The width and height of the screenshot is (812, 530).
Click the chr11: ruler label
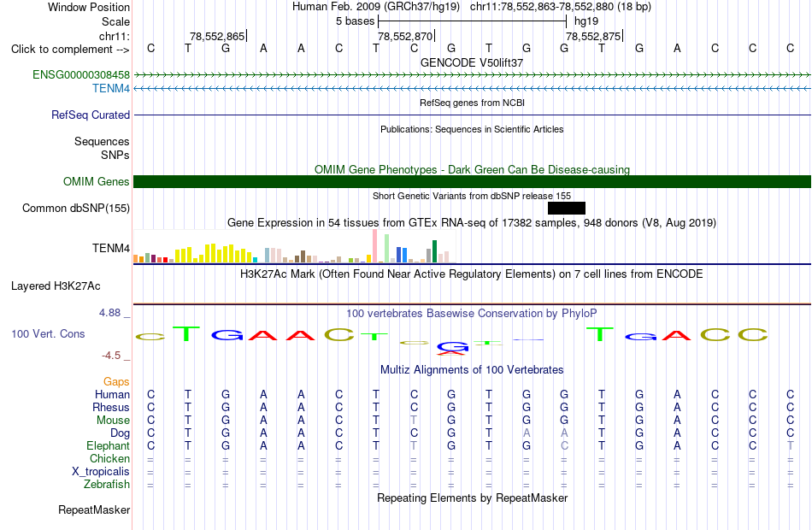click(115, 36)
